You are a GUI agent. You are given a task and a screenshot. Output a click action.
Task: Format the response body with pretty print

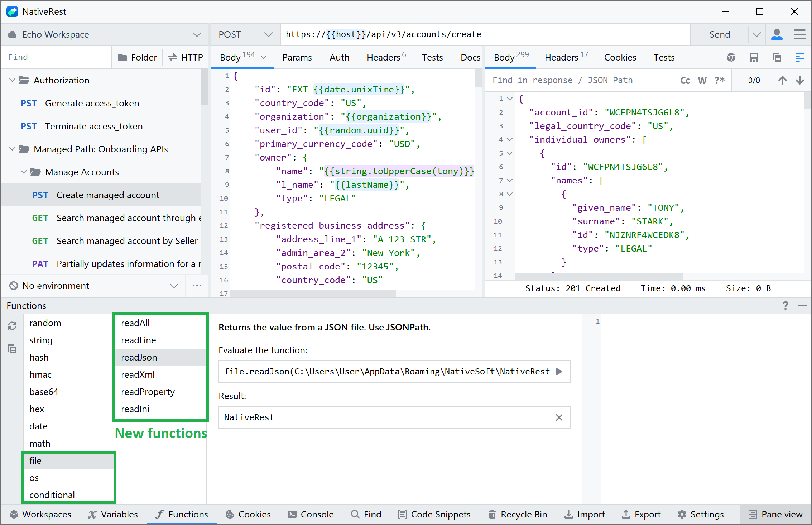point(800,57)
